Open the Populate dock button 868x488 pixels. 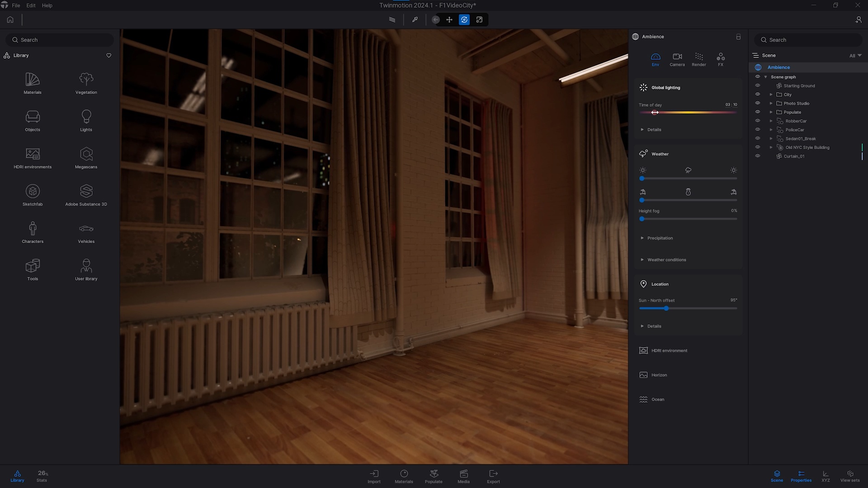click(x=434, y=476)
